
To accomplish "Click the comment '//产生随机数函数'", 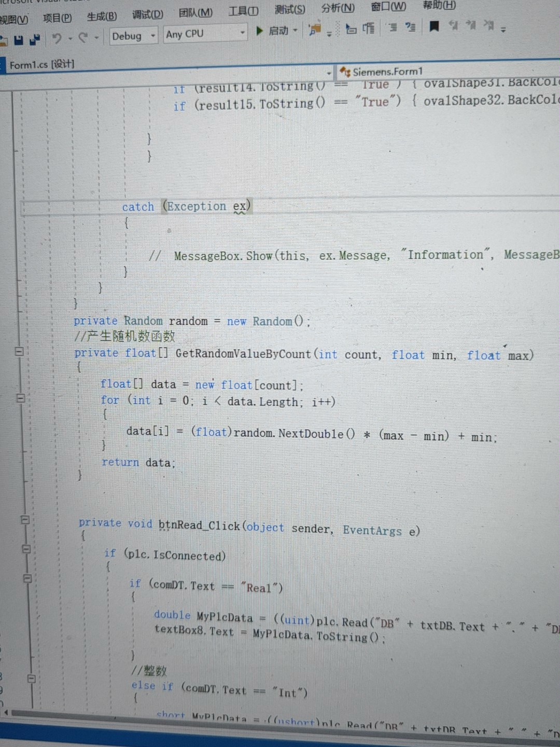I will pyautogui.click(x=124, y=336).
